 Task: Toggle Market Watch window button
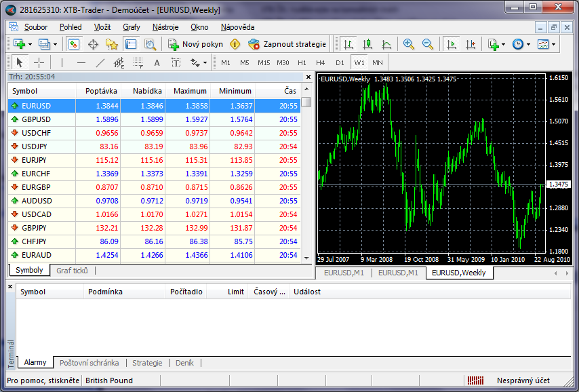tap(74, 44)
